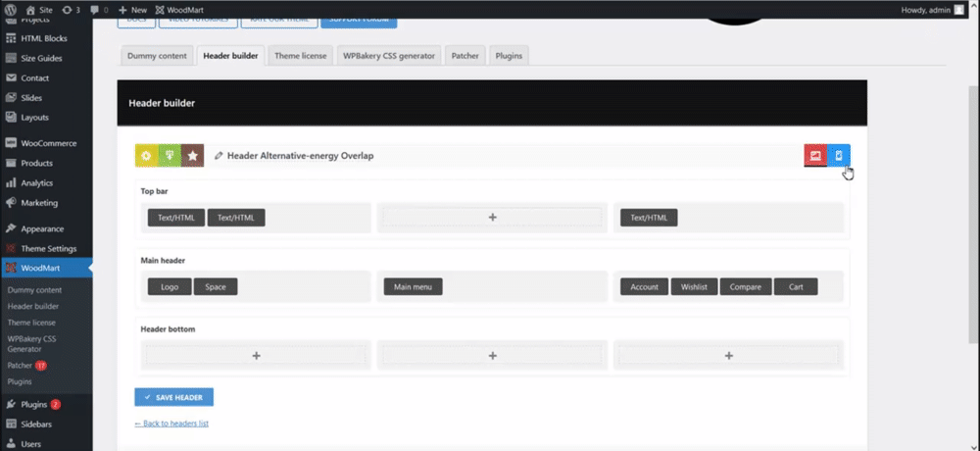The height and width of the screenshot is (451, 980).
Task: Click the Howdy, admin account menu
Action: (x=933, y=10)
